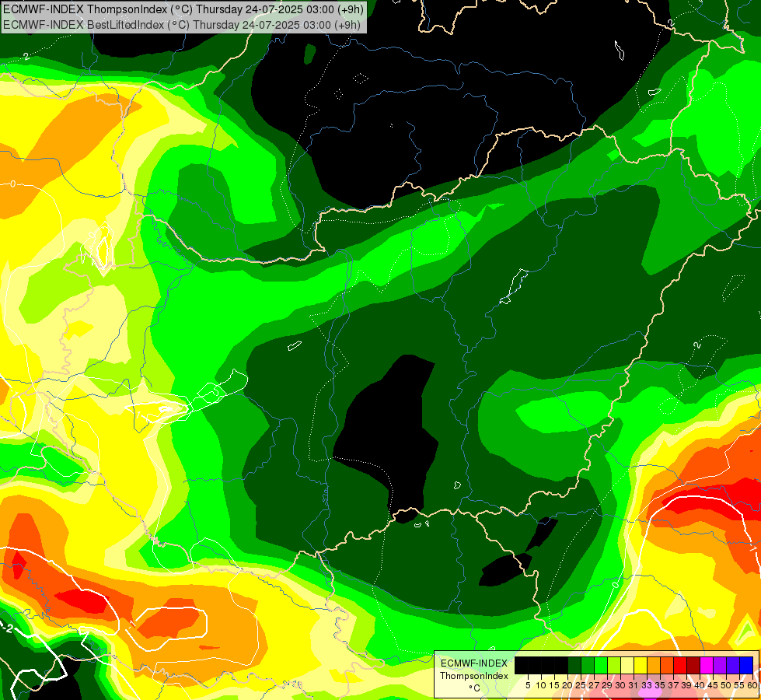Pick the bright green legend swatch for 27-29

[600, 666]
